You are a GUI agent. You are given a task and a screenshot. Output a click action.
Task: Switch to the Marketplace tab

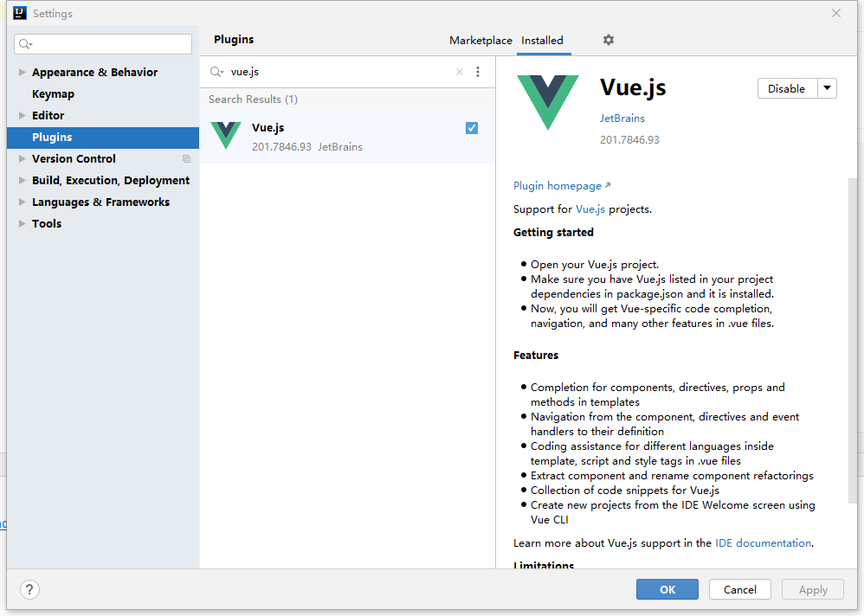[480, 40]
